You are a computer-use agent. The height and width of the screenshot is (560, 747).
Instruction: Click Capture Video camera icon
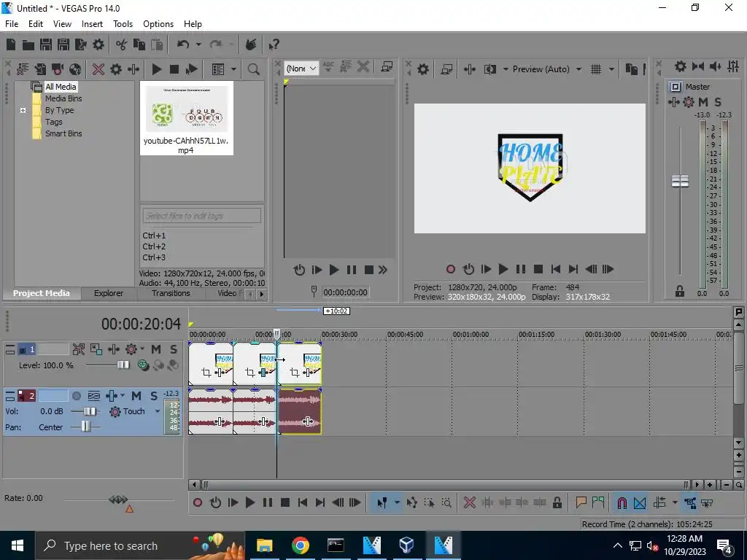(58, 69)
